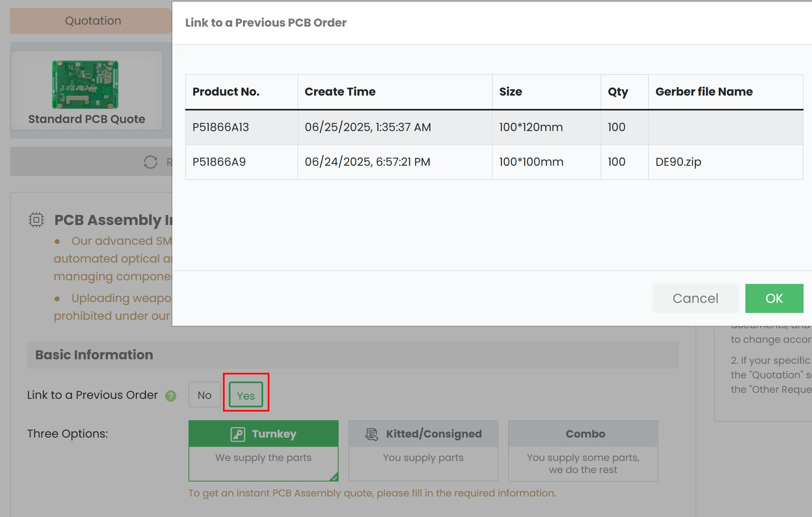This screenshot has width=812, height=517.
Task: Click the DE90.zip Gerber file cell
Action: (x=678, y=162)
